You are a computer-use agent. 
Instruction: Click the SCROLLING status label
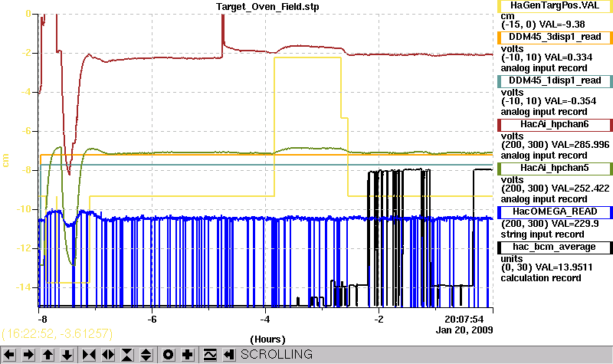pyautogui.click(x=277, y=354)
